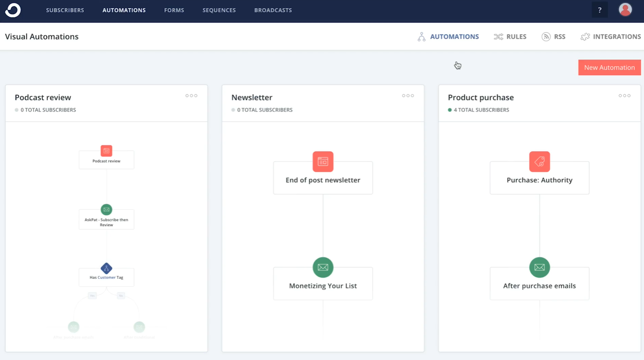Switch to the Rules tab
Viewport: 644px width, 360px height.
pyautogui.click(x=510, y=37)
